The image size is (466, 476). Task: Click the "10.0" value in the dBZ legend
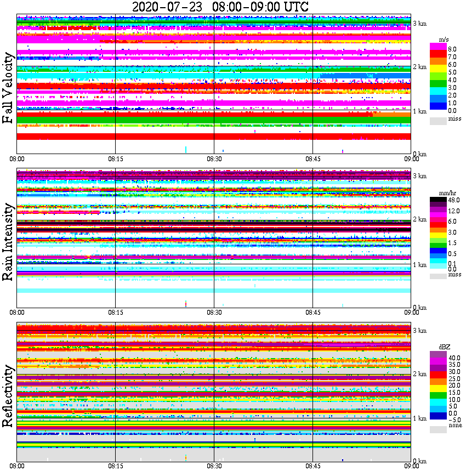coord(454,399)
